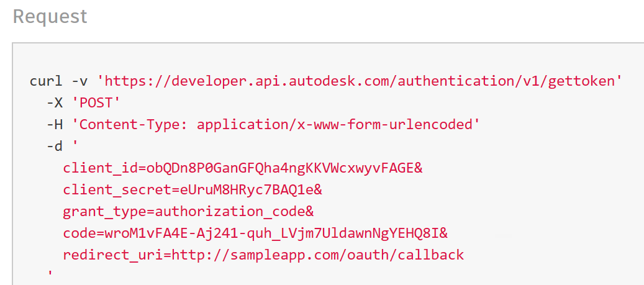
Task: Click the eUruM8HRyc7BAQ1e secret value
Action: [x=247, y=190]
